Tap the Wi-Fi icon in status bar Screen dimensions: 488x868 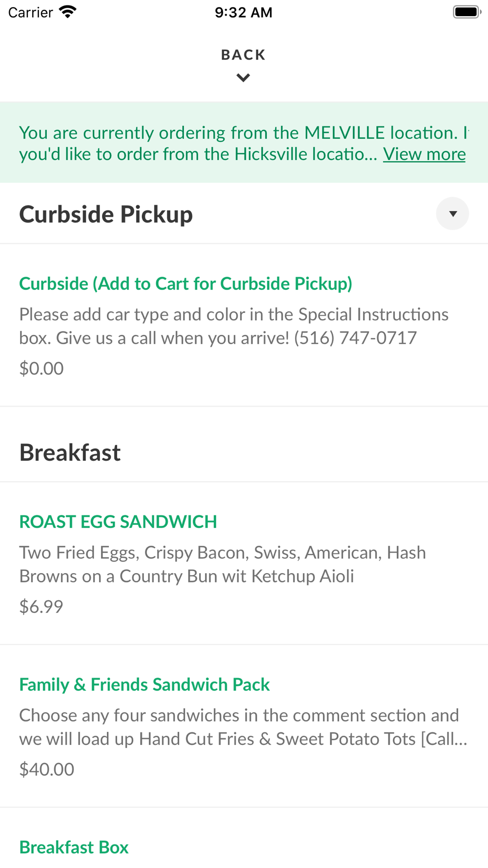tap(68, 12)
